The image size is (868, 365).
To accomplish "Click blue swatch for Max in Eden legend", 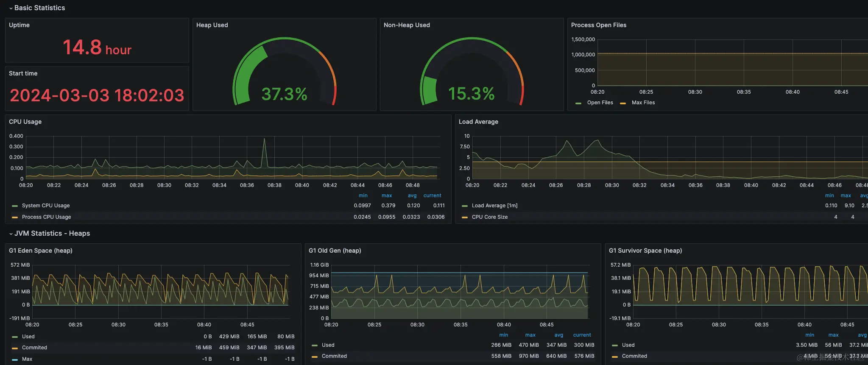I will coord(15,359).
